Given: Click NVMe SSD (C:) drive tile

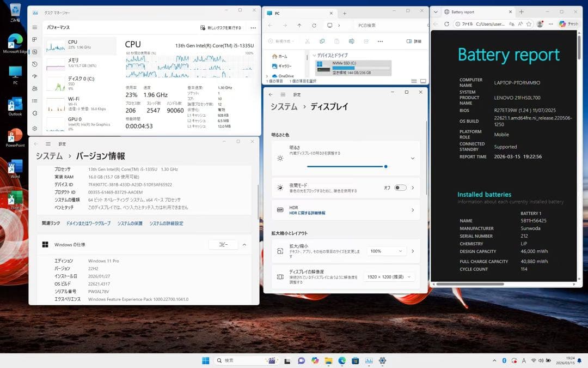Looking at the screenshot, I should tap(354, 68).
